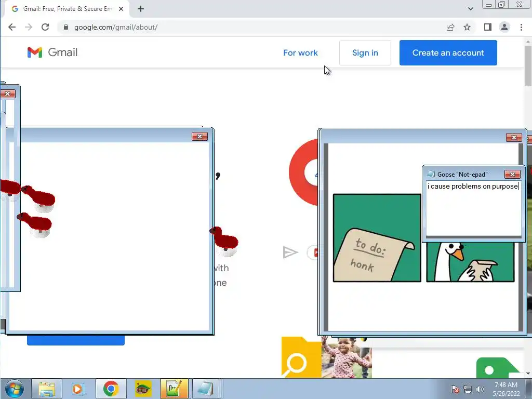Bookmark this page with star icon
The width and height of the screenshot is (532, 399).
click(x=467, y=27)
